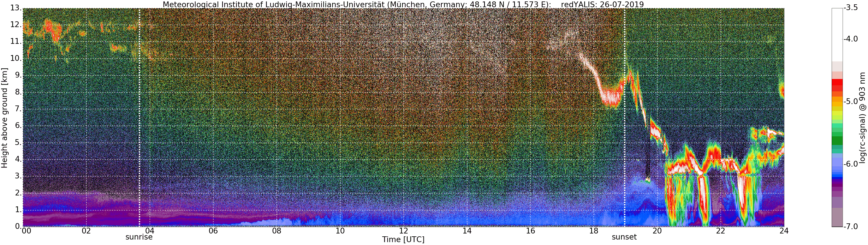Click the '10' tick label on the time axis

(x=340, y=231)
